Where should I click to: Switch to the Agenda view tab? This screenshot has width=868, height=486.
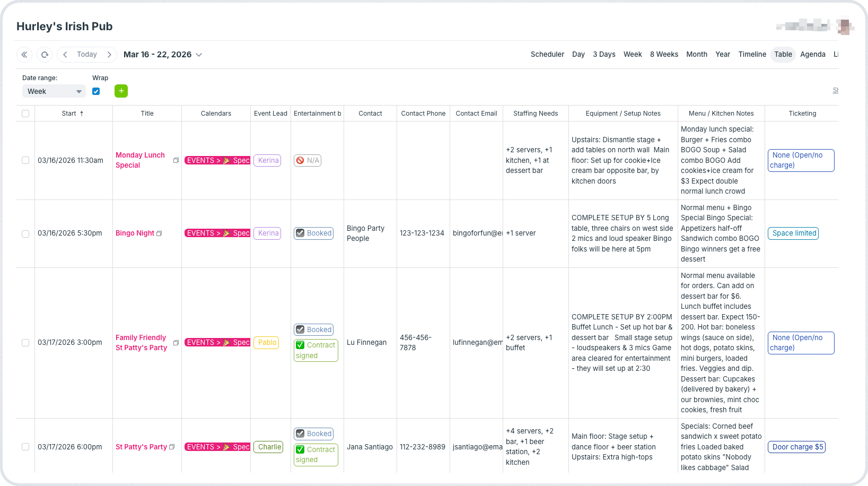coord(812,55)
